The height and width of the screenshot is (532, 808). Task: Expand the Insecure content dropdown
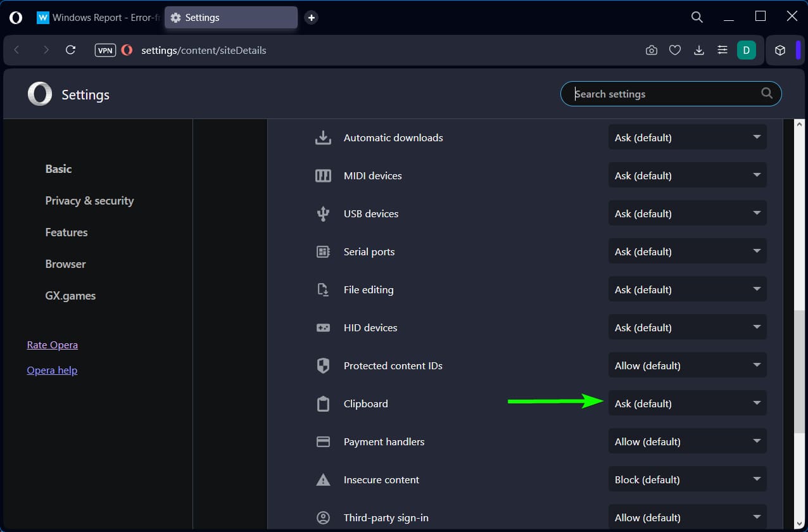click(x=688, y=479)
